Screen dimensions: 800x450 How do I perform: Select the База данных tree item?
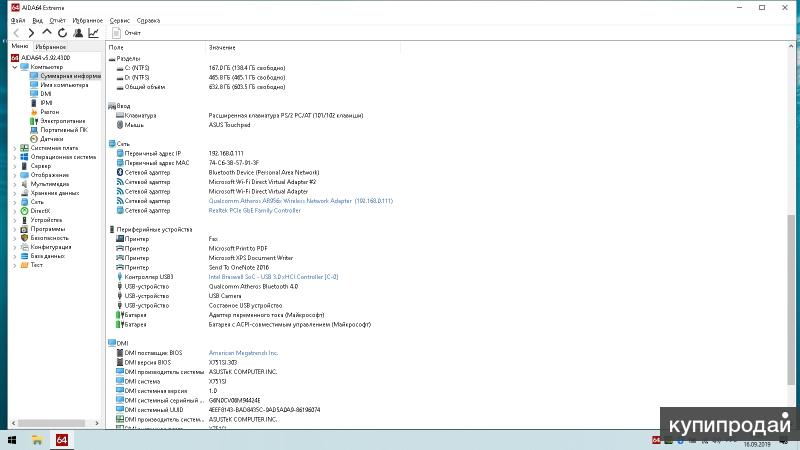pos(43,256)
